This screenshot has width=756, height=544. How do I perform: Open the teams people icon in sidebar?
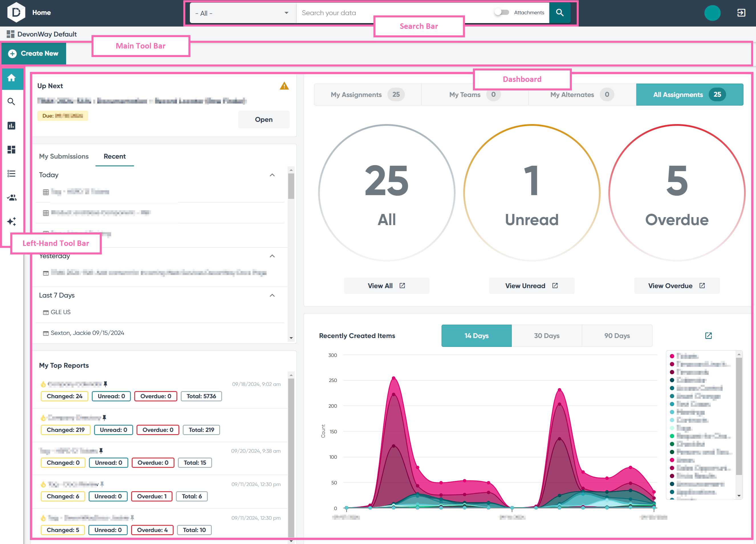[11, 197]
